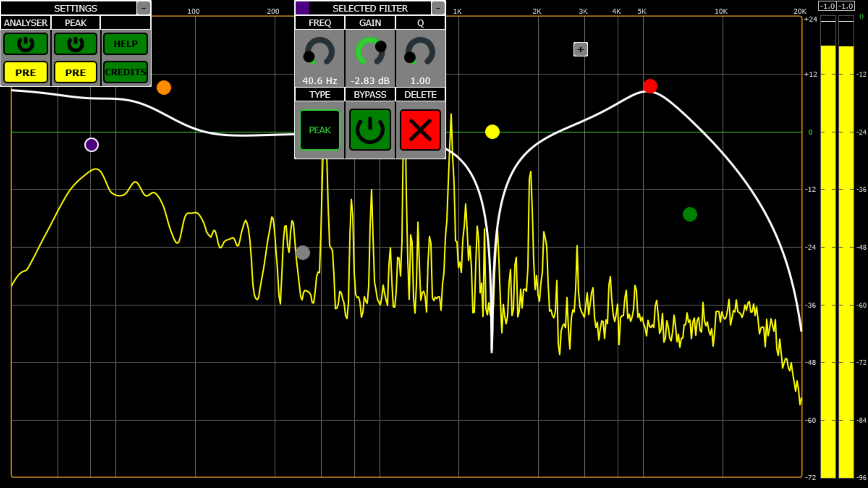The image size is (868, 488).
Task: Select the orange filter node
Action: point(164,88)
